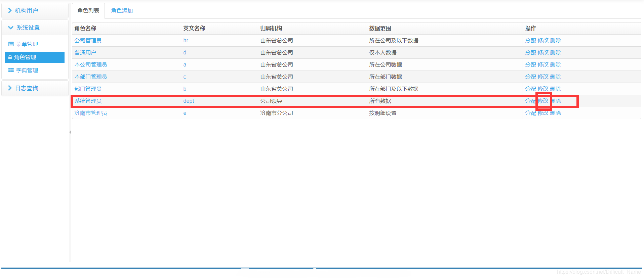The height and width of the screenshot is (278, 644).
Task: Edit 系统管理员 using the 修改 link
Action: tap(543, 101)
